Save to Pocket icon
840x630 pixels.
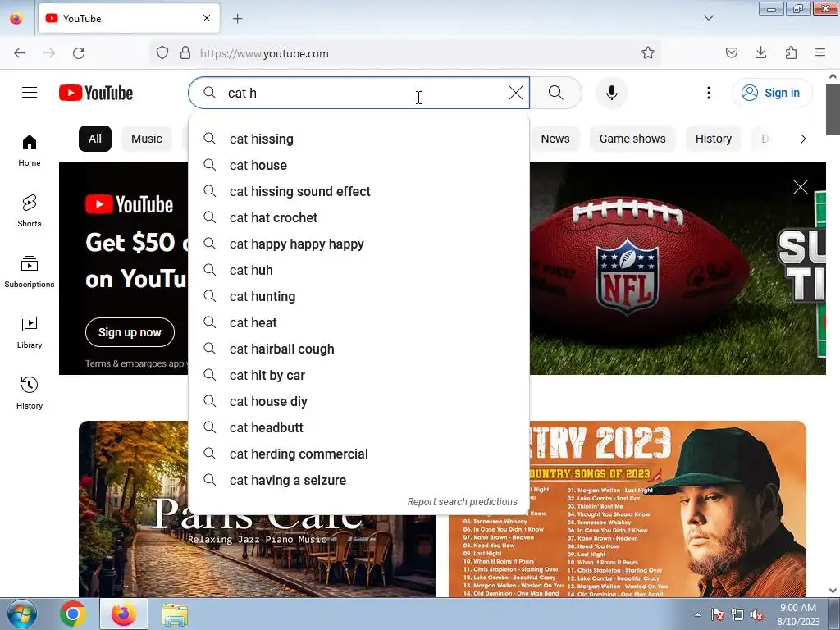coord(731,52)
